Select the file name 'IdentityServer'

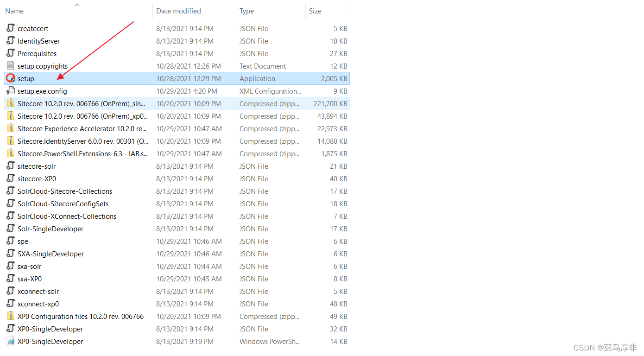point(39,41)
